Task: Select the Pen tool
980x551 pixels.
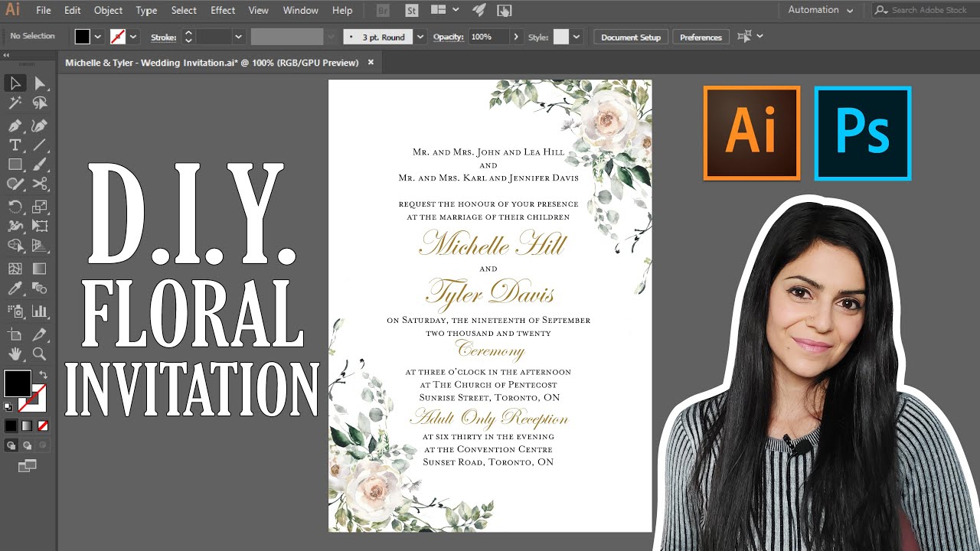Action: [15, 126]
